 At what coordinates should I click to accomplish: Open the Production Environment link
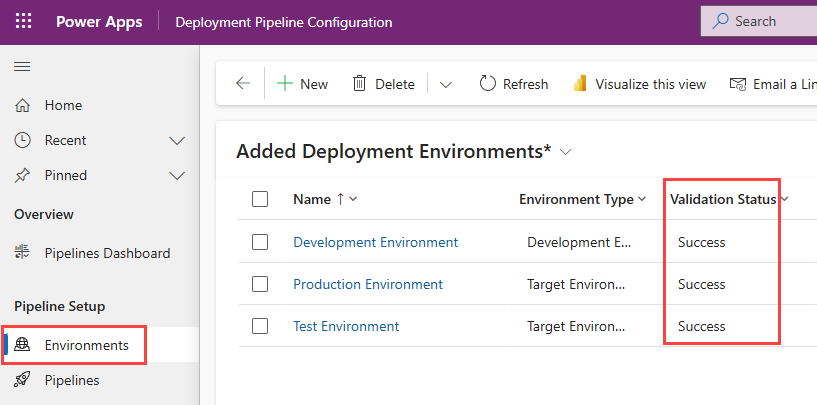pos(368,284)
